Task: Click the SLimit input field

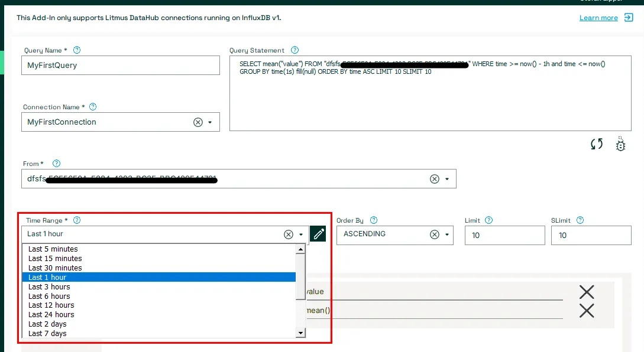Action: click(591, 235)
